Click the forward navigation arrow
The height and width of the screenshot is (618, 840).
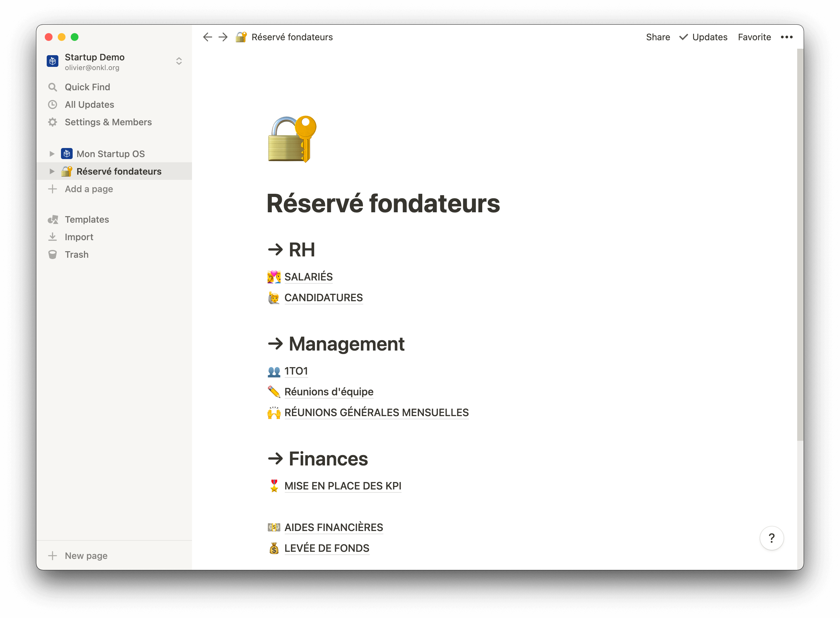click(x=223, y=37)
